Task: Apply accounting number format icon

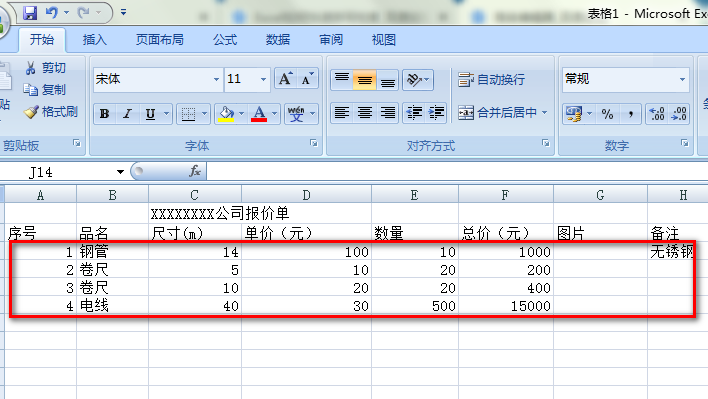Action: point(574,114)
